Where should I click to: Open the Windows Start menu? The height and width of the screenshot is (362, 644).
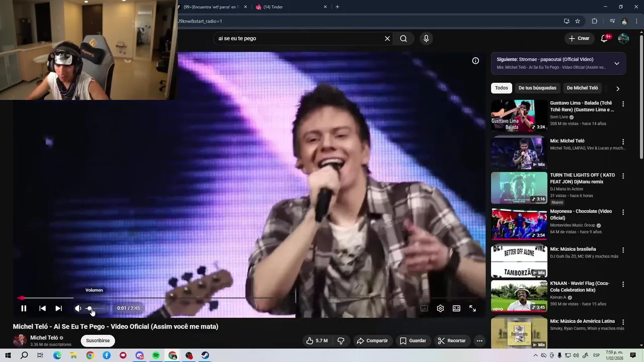tap(8, 355)
